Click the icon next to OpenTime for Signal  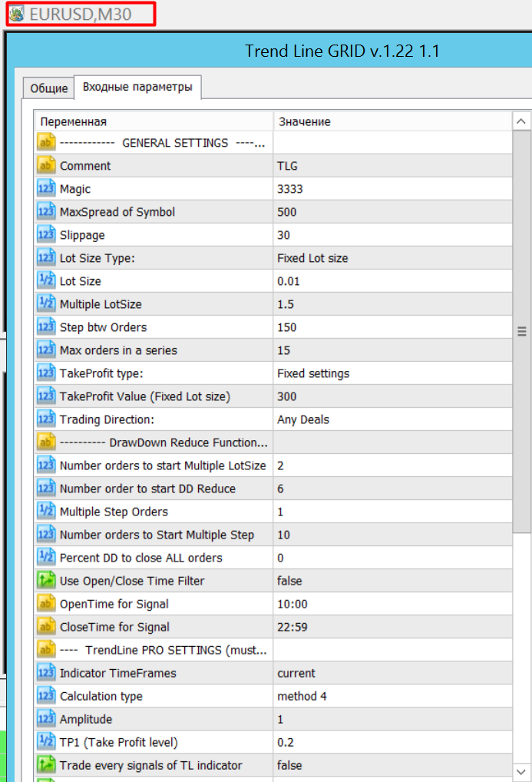tap(46, 604)
